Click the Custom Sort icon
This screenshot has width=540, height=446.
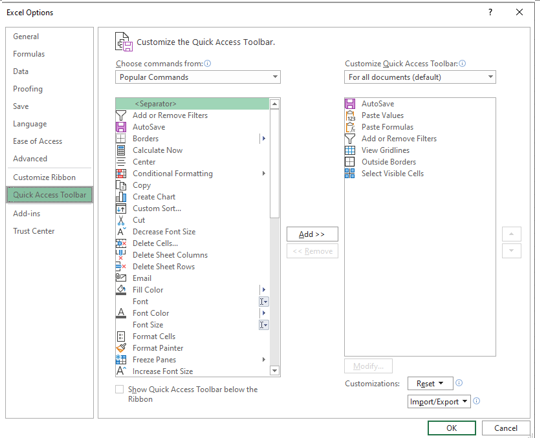pos(121,208)
